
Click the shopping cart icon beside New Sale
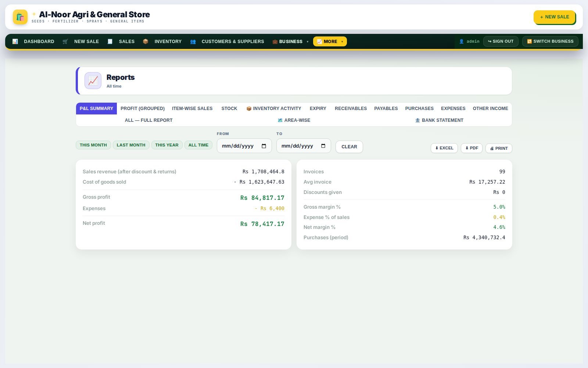click(x=65, y=42)
